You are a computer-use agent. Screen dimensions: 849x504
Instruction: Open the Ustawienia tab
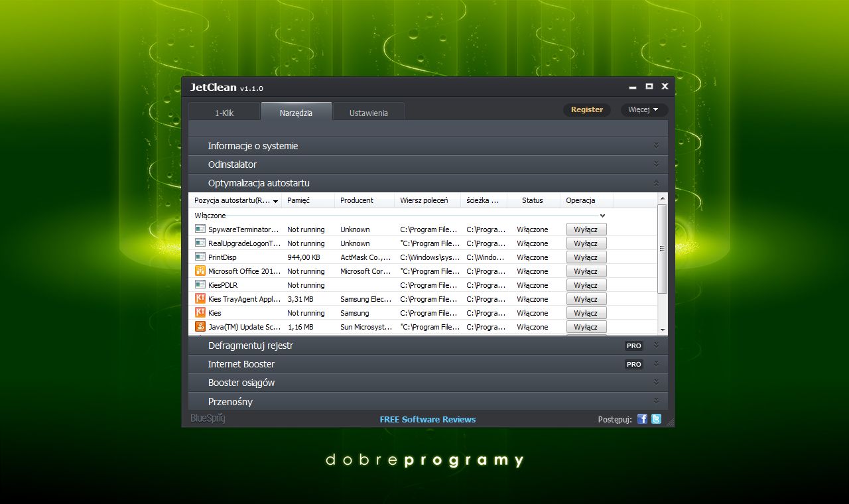tap(369, 113)
